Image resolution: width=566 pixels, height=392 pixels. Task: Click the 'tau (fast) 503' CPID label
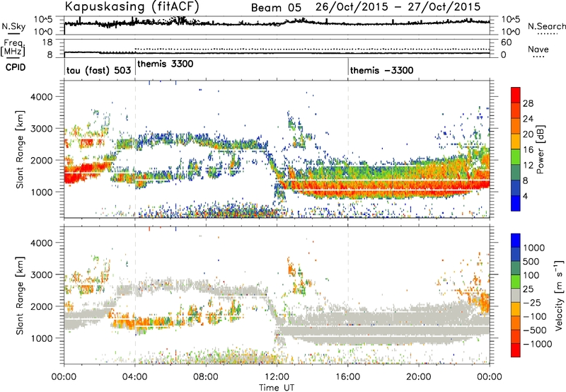click(98, 71)
